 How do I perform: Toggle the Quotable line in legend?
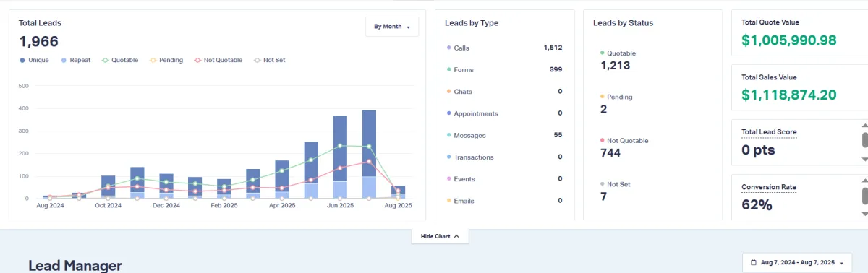pos(120,60)
